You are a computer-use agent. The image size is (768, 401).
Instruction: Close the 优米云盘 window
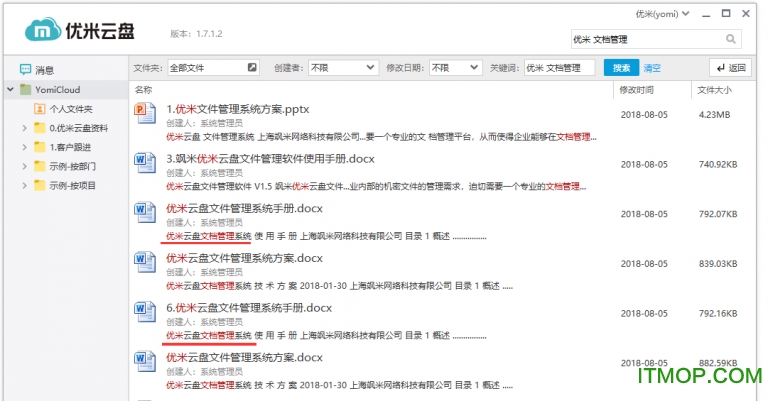pos(746,14)
